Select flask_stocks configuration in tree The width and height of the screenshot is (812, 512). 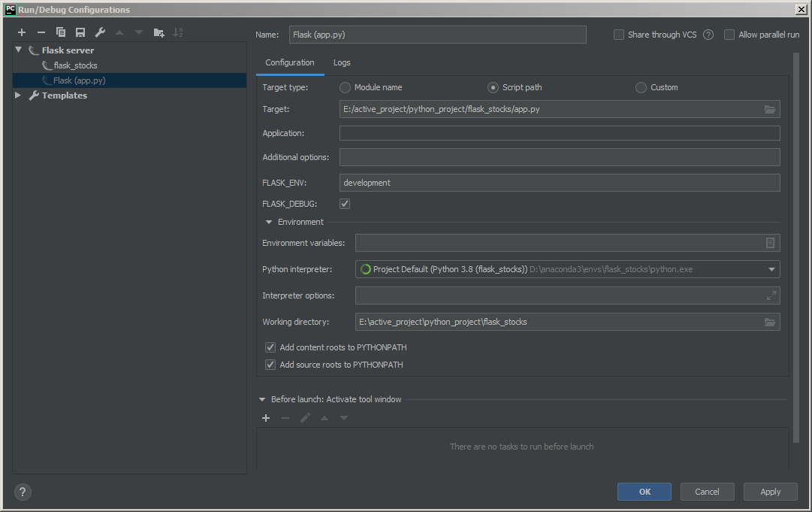pyautogui.click(x=75, y=65)
